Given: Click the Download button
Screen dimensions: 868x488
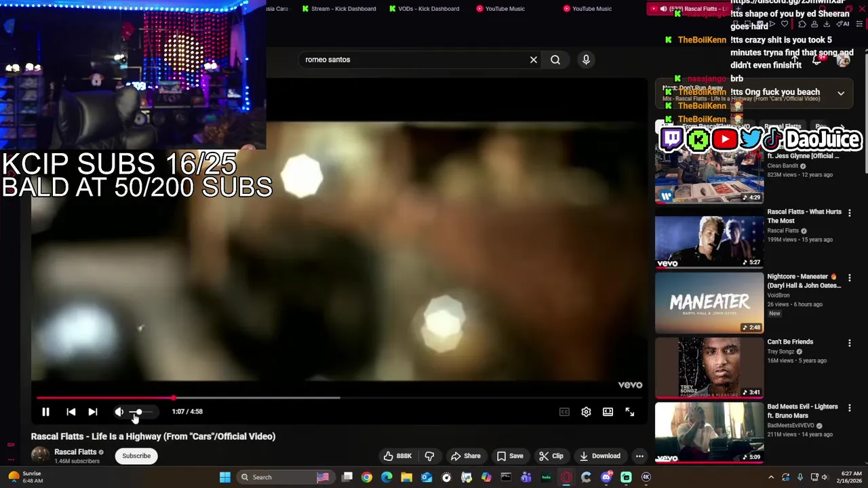Looking at the screenshot, I should click(x=599, y=456).
